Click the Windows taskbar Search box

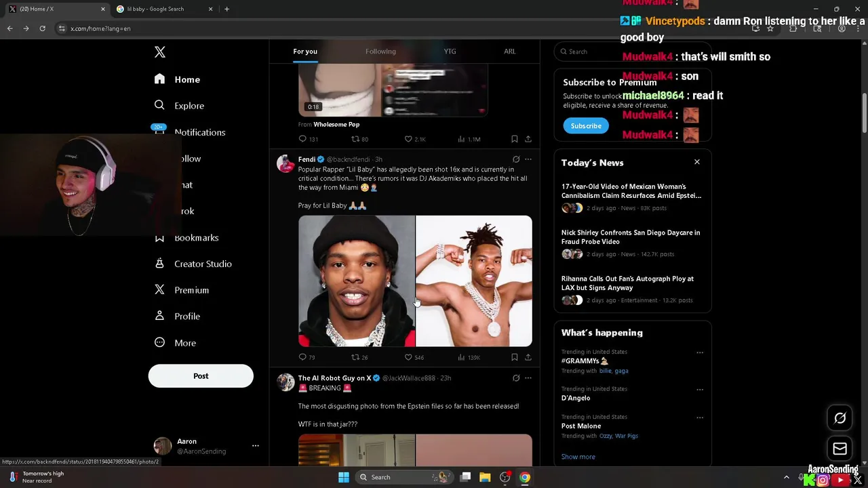pyautogui.click(x=404, y=477)
